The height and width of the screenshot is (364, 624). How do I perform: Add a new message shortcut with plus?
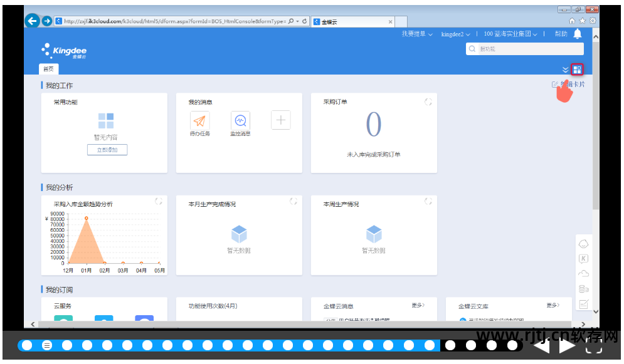(281, 120)
